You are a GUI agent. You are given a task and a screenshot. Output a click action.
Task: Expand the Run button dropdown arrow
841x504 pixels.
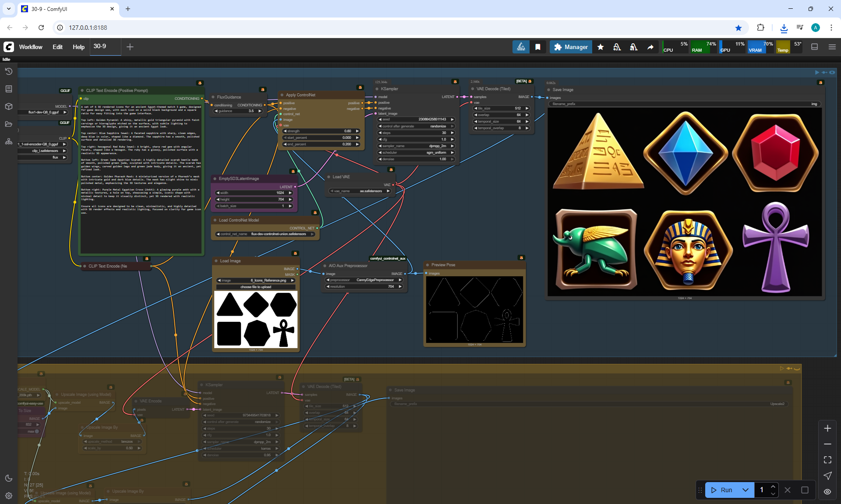tap(746, 490)
